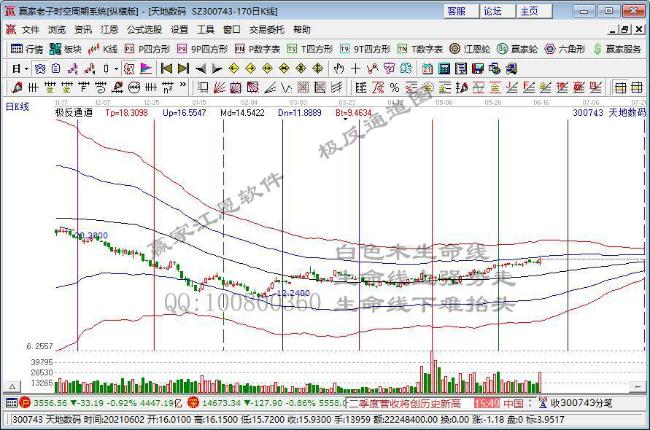Image resolution: width=650 pixels, height=430 pixels.
Task: Open the 行情 quotes view
Action: [x=27, y=49]
